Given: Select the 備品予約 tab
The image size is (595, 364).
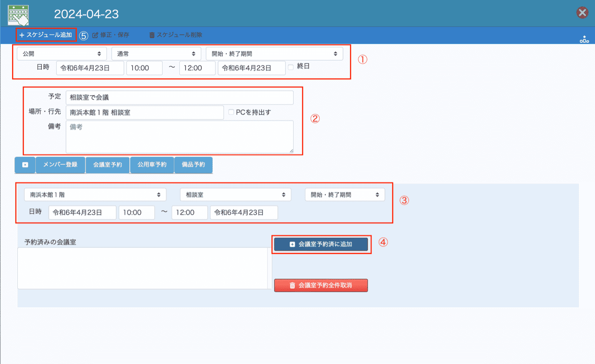Looking at the screenshot, I should [x=193, y=165].
